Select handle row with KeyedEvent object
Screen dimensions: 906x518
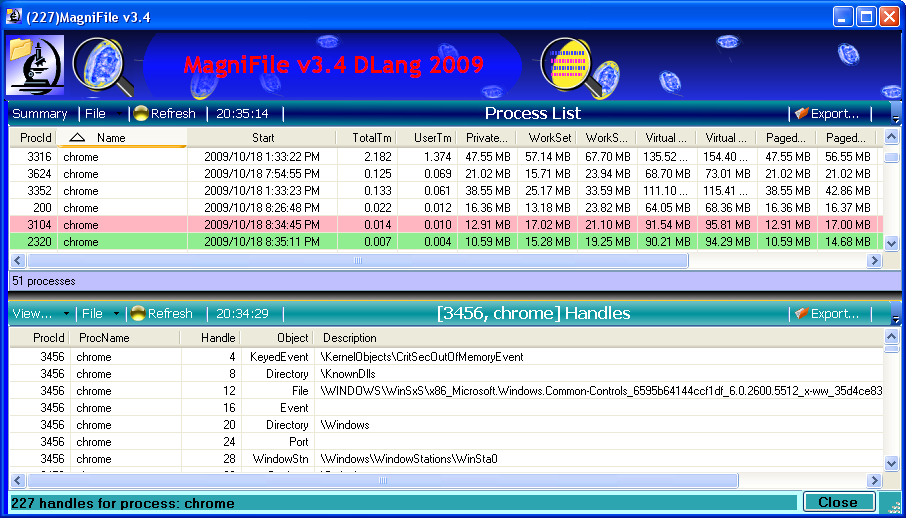click(445, 357)
